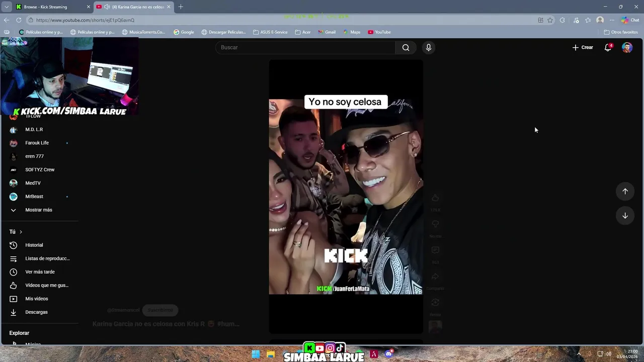Open Windows Start menu
The height and width of the screenshot is (362, 644).
pos(256,354)
